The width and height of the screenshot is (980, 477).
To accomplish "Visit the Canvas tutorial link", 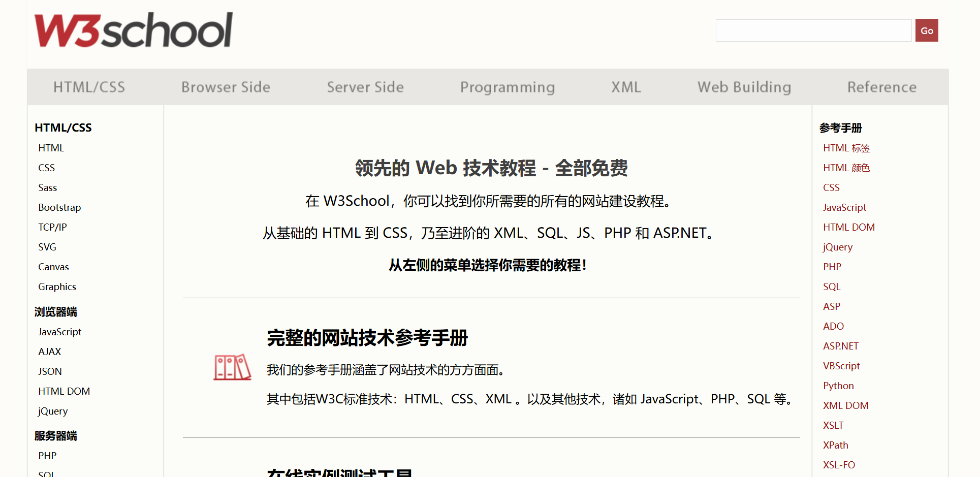I will click(53, 267).
